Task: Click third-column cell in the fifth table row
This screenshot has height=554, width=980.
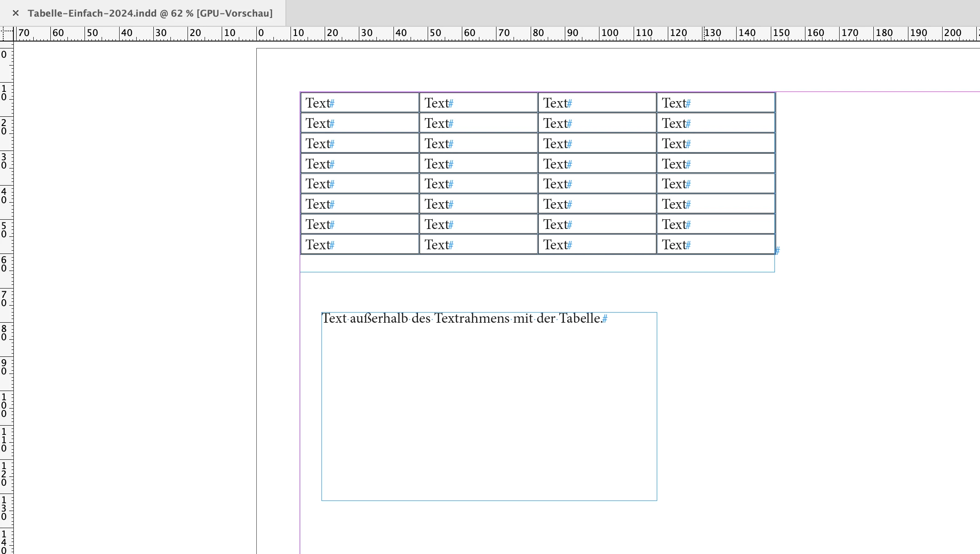Action: coord(597,184)
